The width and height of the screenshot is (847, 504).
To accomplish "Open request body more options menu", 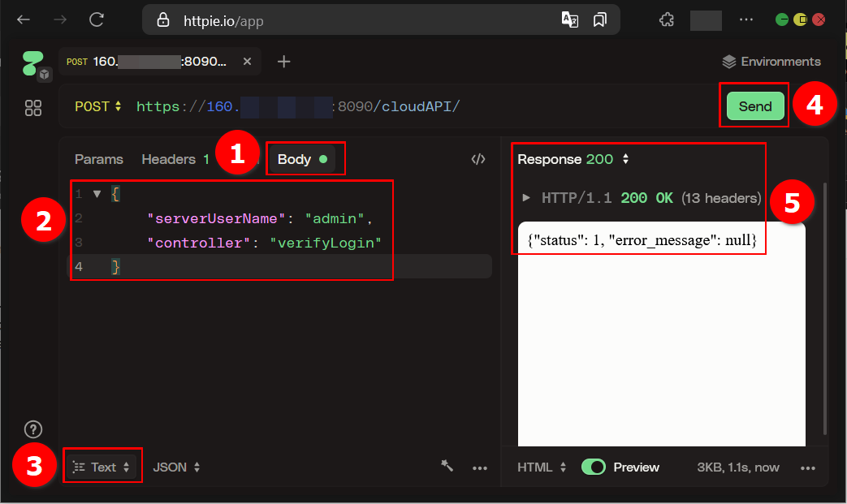I will [480, 467].
